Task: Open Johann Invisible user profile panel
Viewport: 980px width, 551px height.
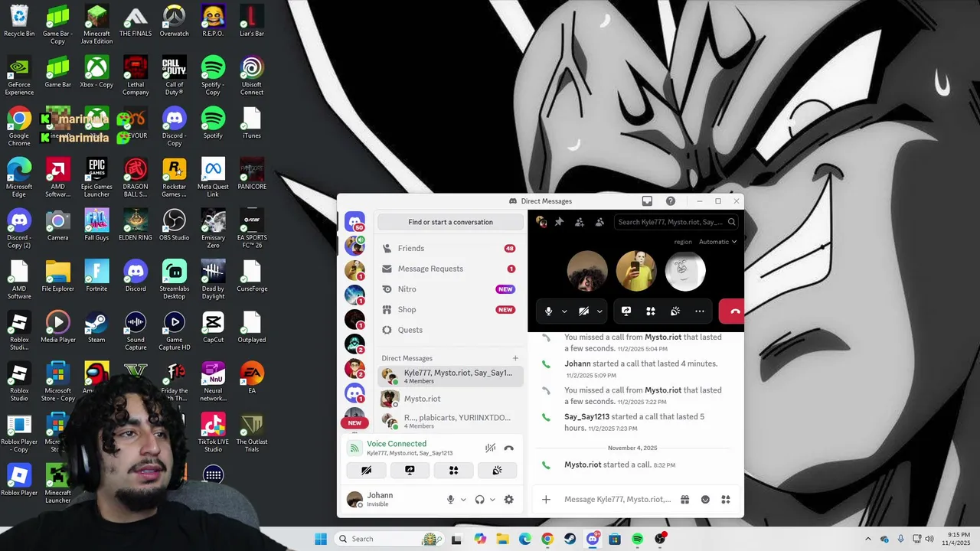Action: pyautogui.click(x=390, y=499)
